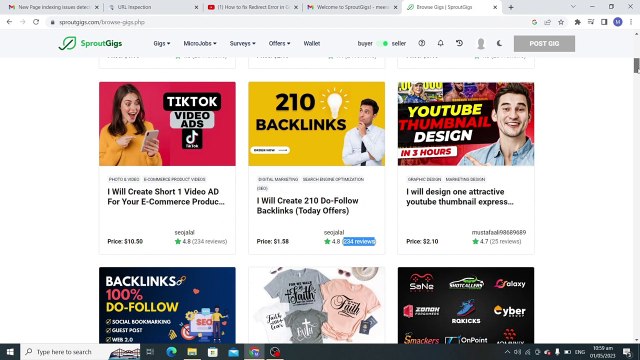Image resolution: width=640 pixels, height=360 pixels.
Task: Expand the Surveys dropdown menu
Action: coord(242,43)
